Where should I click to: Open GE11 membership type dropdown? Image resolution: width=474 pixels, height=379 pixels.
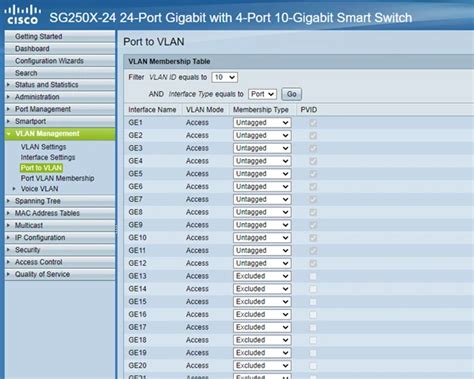point(262,250)
